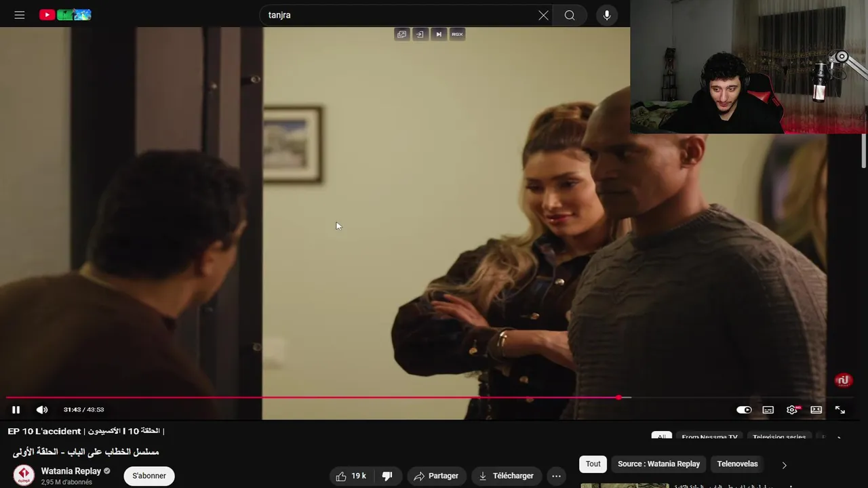
Task: Open the video settings gear
Action: click(x=792, y=409)
